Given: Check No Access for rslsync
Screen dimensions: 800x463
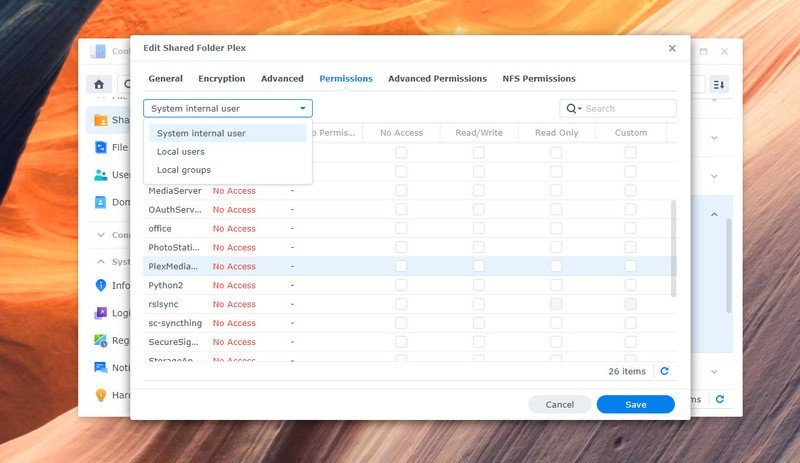Looking at the screenshot, I should 401,304.
